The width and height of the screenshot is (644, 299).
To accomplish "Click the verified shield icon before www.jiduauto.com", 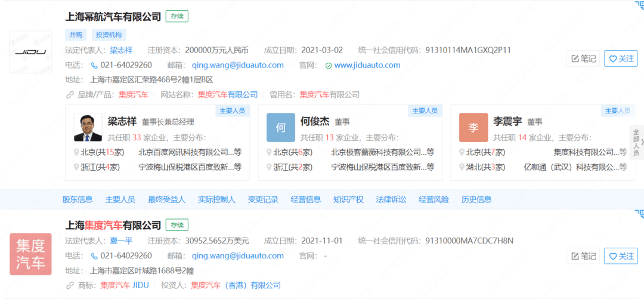I will pyautogui.click(x=328, y=66).
